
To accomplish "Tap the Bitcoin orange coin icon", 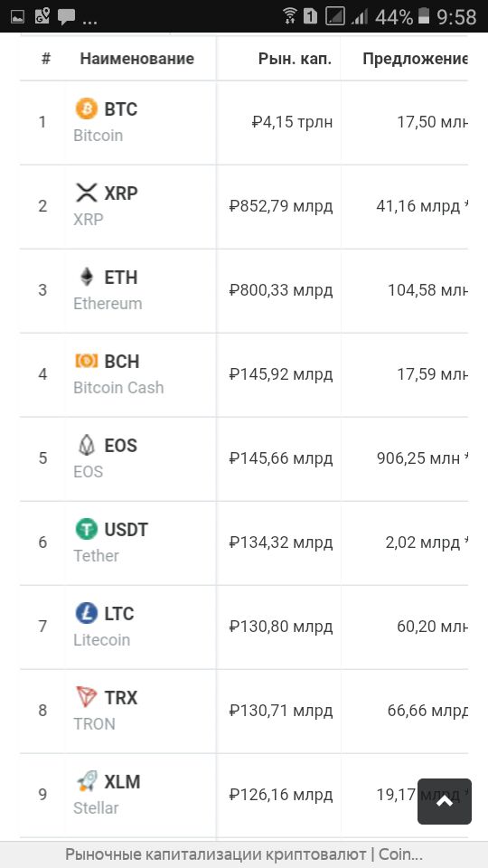I will (87, 108).
